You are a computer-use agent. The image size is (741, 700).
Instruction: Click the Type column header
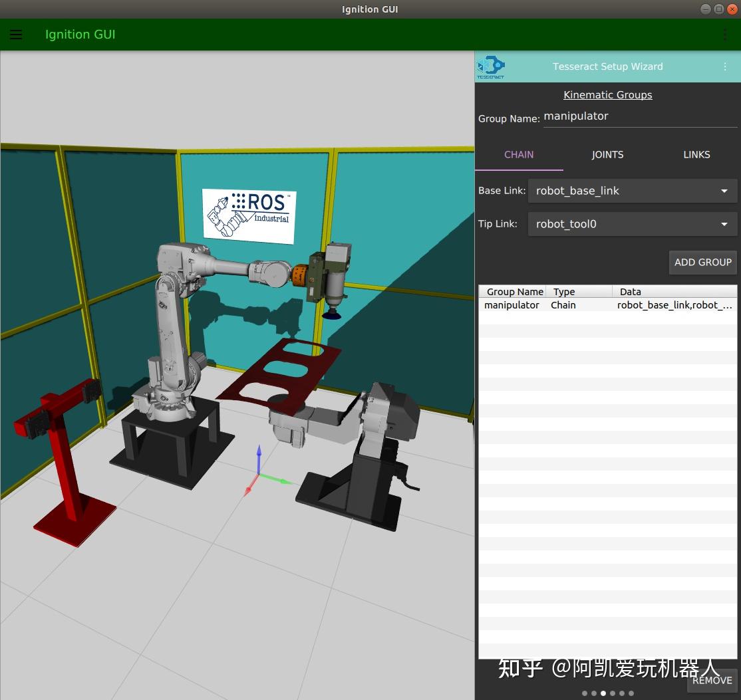tap(564, 292)
